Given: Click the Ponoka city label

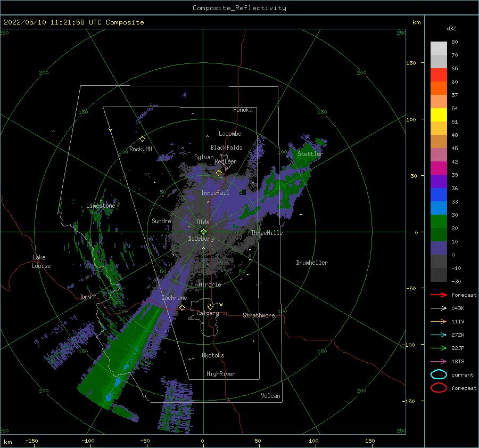Looking at the screenshot, I should click(x=243, y=110).
